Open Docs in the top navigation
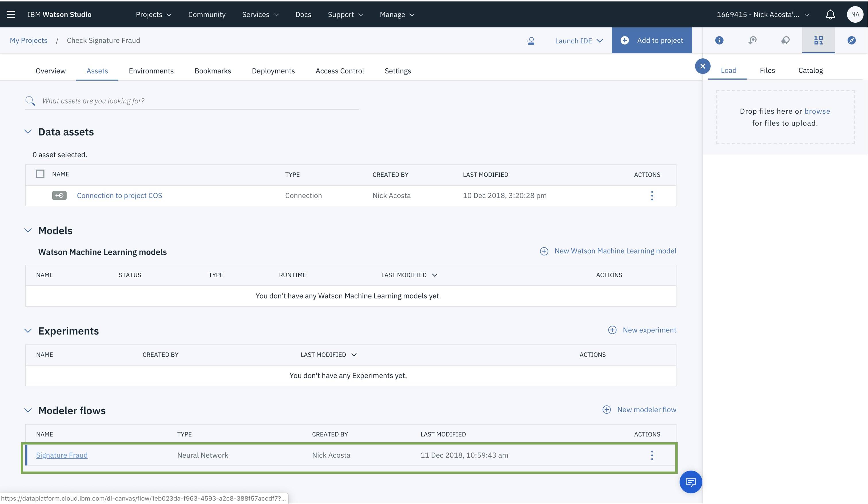This screenshot has height=504, width=868. click(303, 14)
